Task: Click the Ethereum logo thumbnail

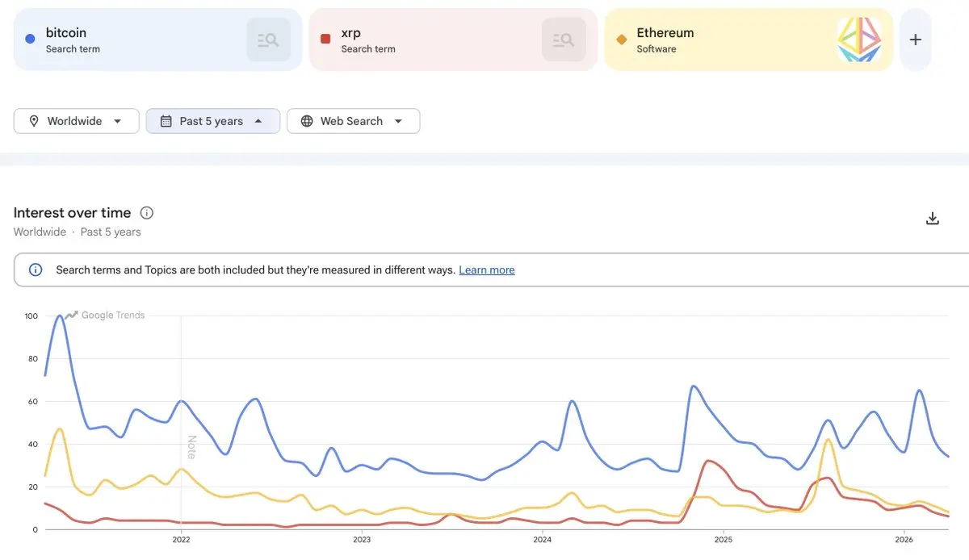Action: (x=859, y=40)
